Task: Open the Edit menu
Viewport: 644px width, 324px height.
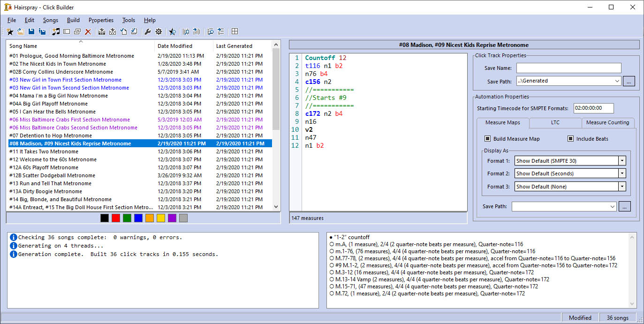Action: pyautogui.click(x=30, y=20)
